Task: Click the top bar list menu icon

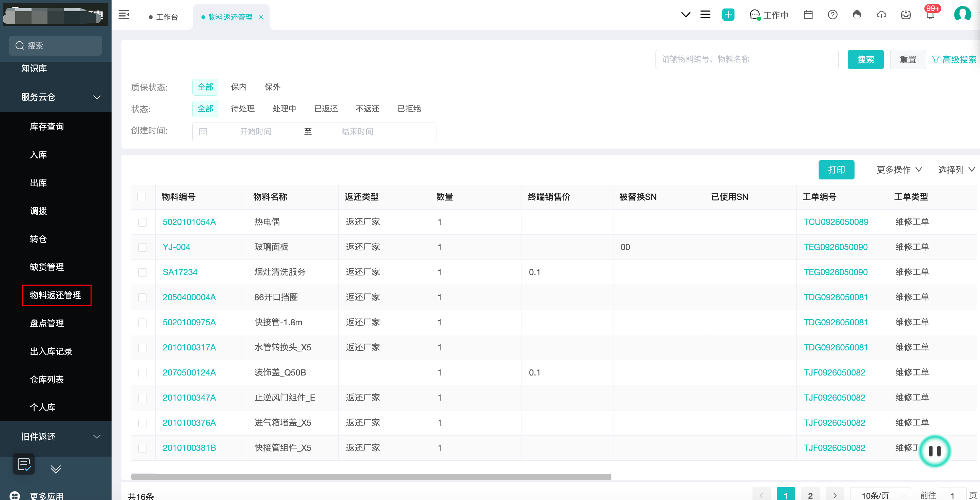Action: tap(705, 15)
